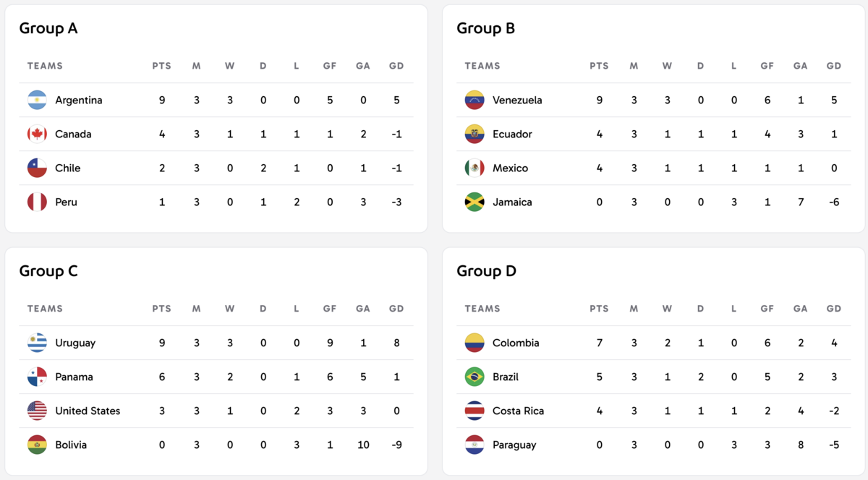Click the United States flag icon
The width and height of the screenshot is (868, 480).
coord(37,411)
